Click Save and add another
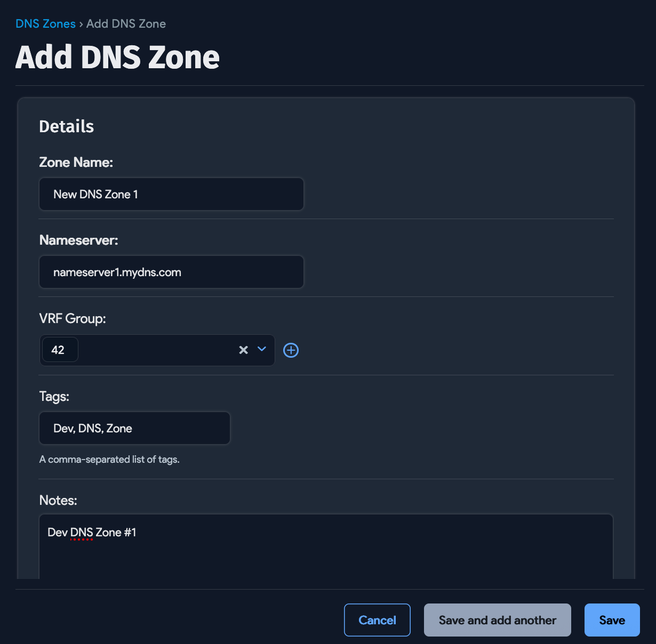Image resolution: width=656 pixels, height=644 pixels. click(497, 620)
